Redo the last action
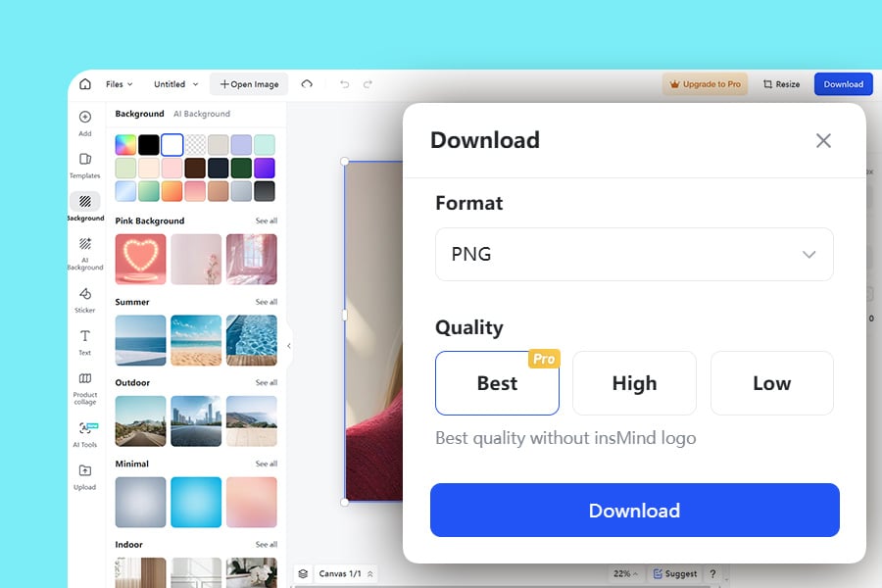The height and width of the screenshot is (588, 882). [x=367, y=84]
